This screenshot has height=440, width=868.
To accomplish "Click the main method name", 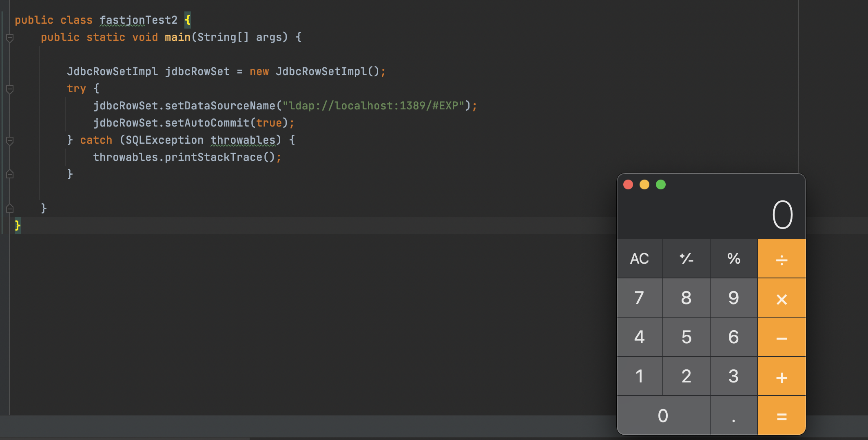I will click(178, 37).
